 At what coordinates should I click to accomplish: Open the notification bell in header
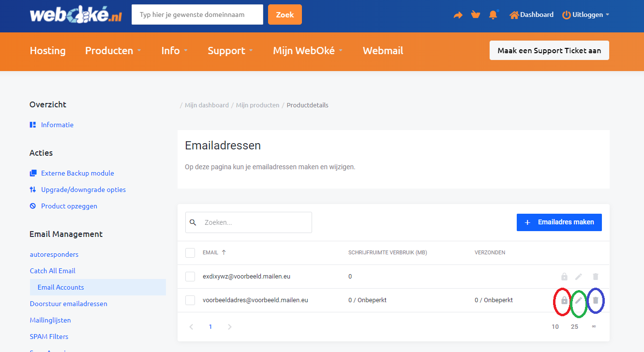pyautogui.click(x=493, y=15)
